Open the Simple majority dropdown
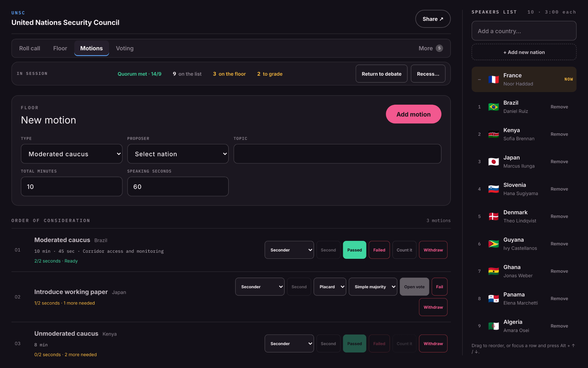Image resolution: width=588 pixels, height=368 pixels. pos(373,287)
